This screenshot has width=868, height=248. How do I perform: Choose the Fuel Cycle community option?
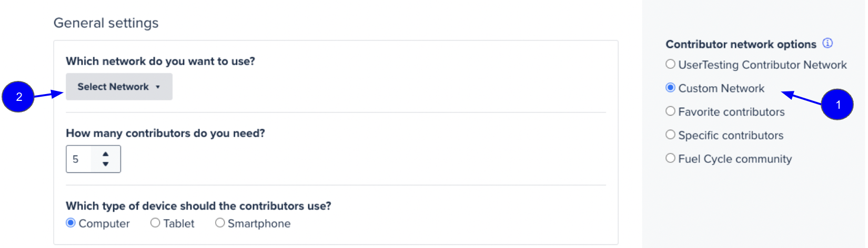[x=670, y=158]
